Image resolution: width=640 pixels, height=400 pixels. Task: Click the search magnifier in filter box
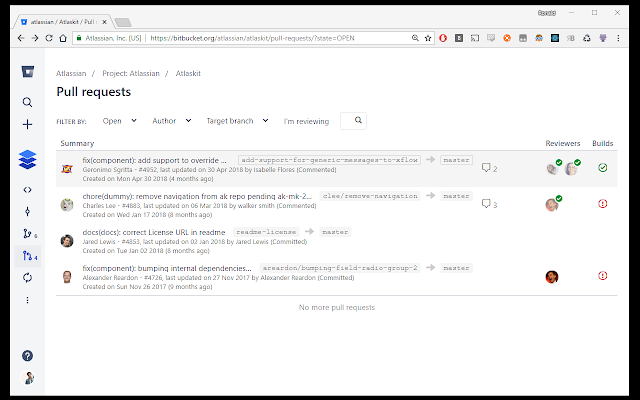(358, 120)
